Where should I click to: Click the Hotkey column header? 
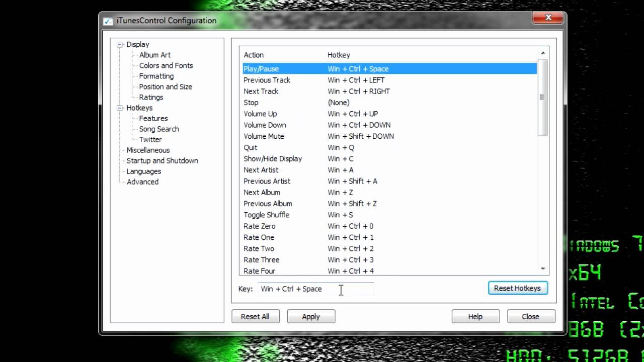click(x=339, y=55)
